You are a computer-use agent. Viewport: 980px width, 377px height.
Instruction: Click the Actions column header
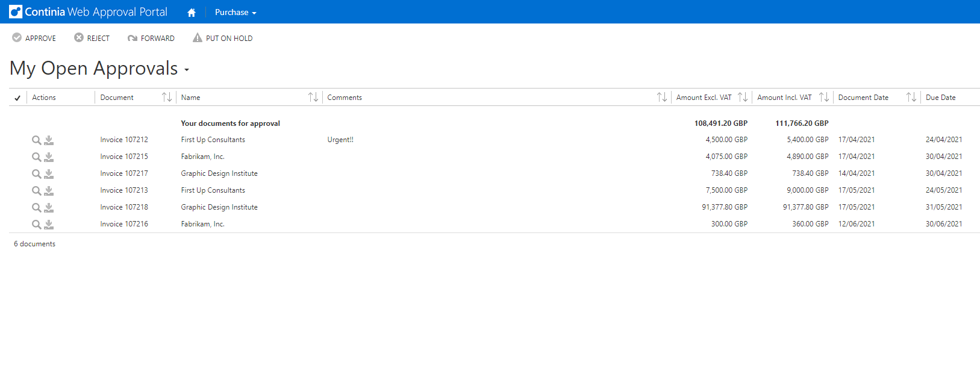(x=44, y=98)
